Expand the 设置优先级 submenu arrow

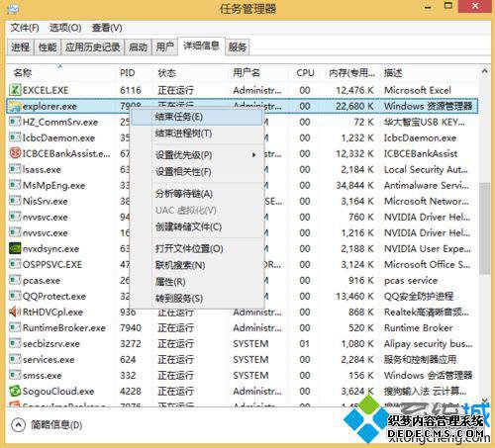pos(253,154)
